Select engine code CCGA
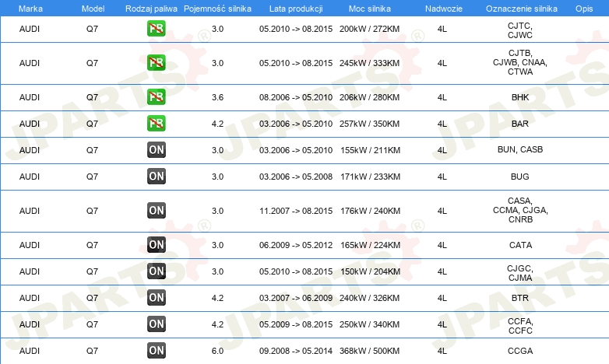609x364 pixels. tap(520, 351)
